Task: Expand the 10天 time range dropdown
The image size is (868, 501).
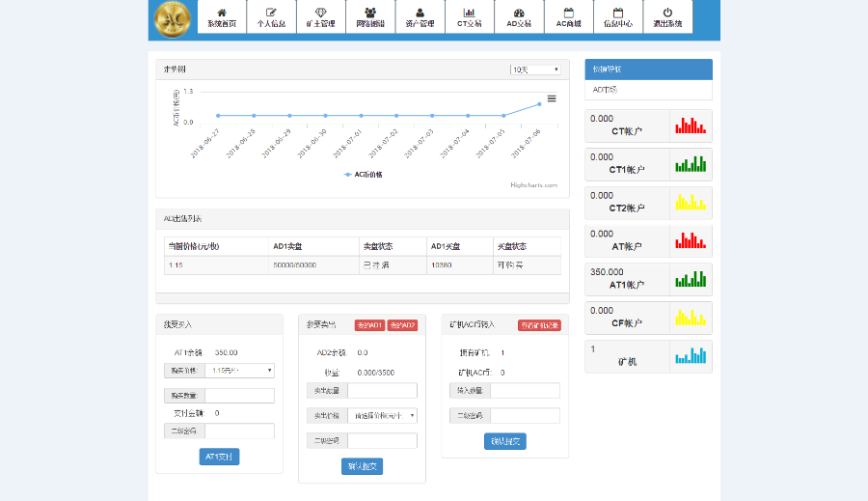Action: pos(535,70)
